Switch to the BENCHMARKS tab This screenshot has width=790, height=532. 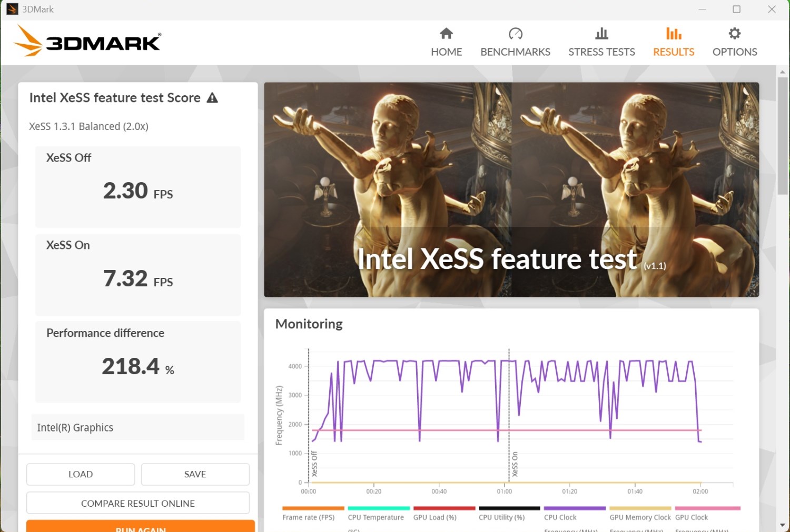[x=515, y=42]
